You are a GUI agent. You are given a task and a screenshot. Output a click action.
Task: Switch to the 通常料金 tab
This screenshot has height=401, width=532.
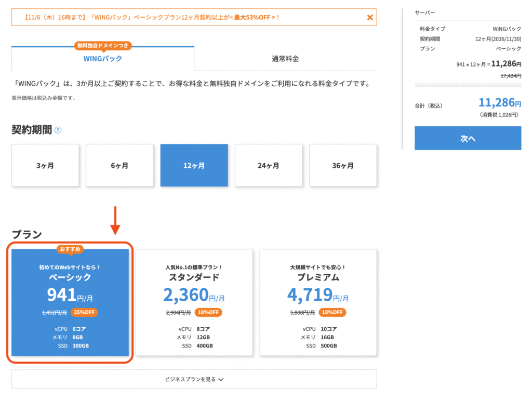(285, 59)
